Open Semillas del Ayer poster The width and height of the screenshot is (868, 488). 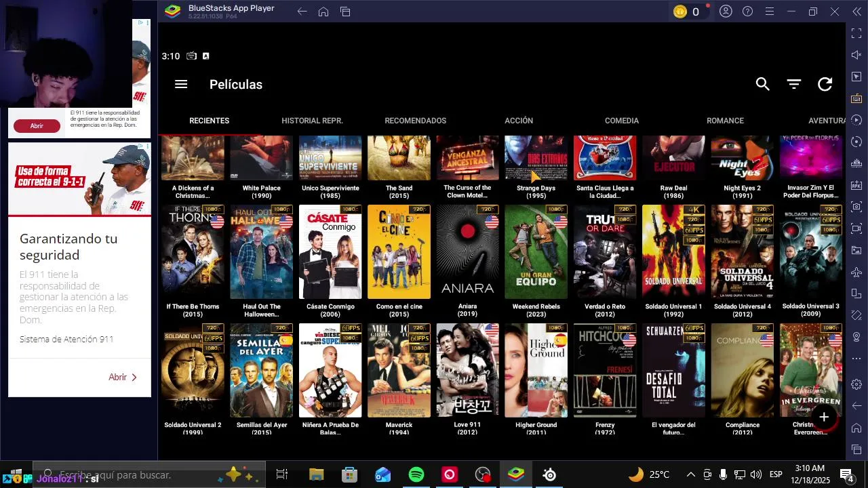[261, 370]
